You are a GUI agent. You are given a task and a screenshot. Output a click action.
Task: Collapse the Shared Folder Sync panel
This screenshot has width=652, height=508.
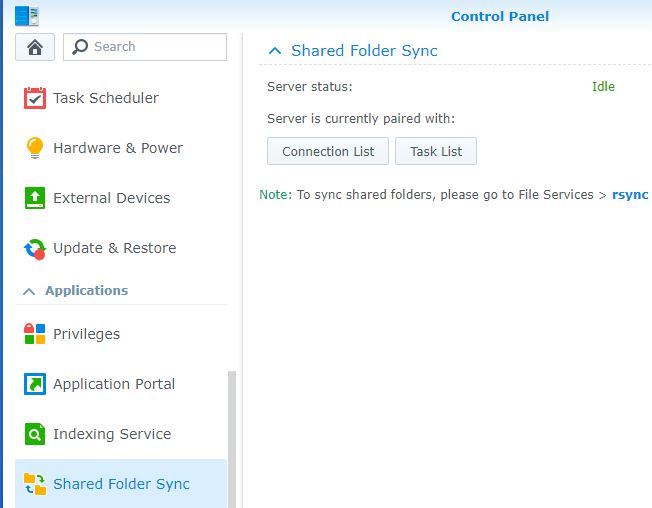click(x=275, y=51)
